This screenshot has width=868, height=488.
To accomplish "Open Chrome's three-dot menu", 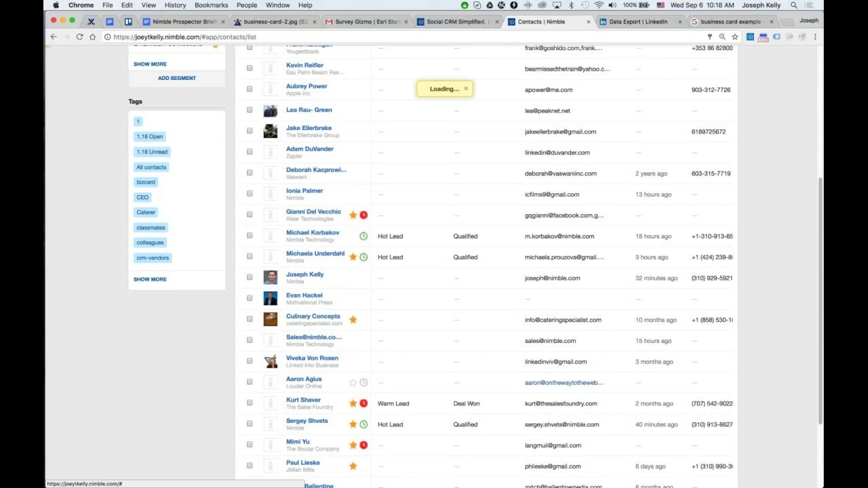I will [x=815, y=37].
